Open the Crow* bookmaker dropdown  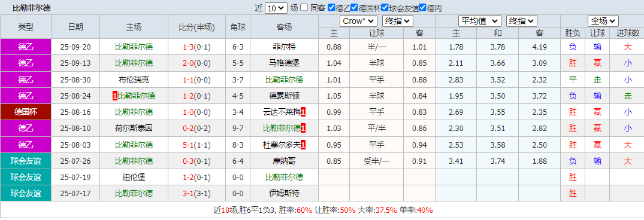(358, 21)
